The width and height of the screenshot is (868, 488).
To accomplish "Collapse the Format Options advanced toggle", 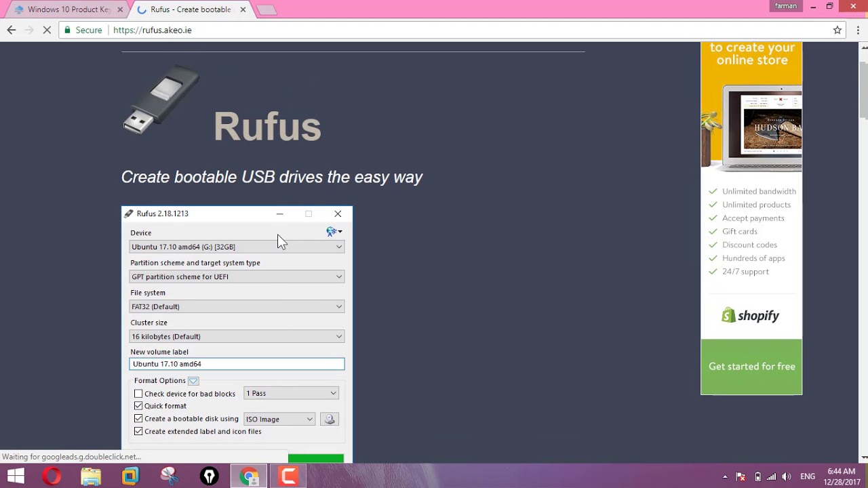I will [x=193, y=381].
